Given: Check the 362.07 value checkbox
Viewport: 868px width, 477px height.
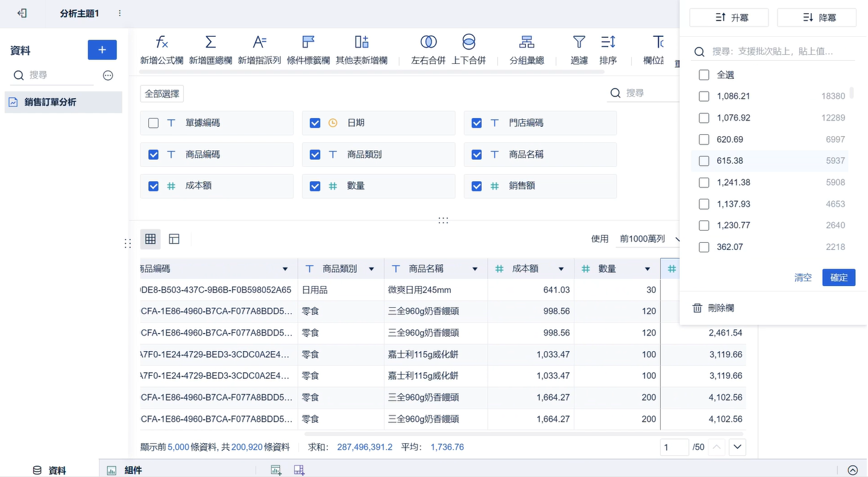Looking at the screenshot, I should 703,247.
